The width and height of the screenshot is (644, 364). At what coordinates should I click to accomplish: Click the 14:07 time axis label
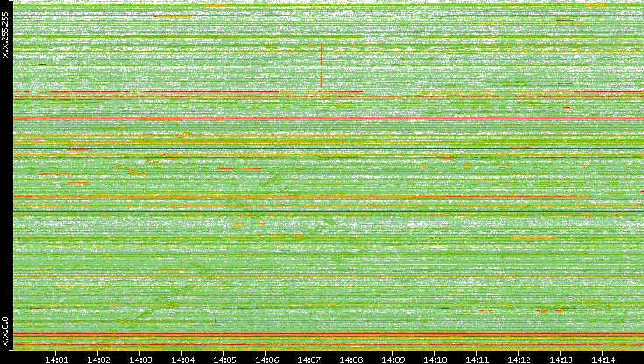308,360
